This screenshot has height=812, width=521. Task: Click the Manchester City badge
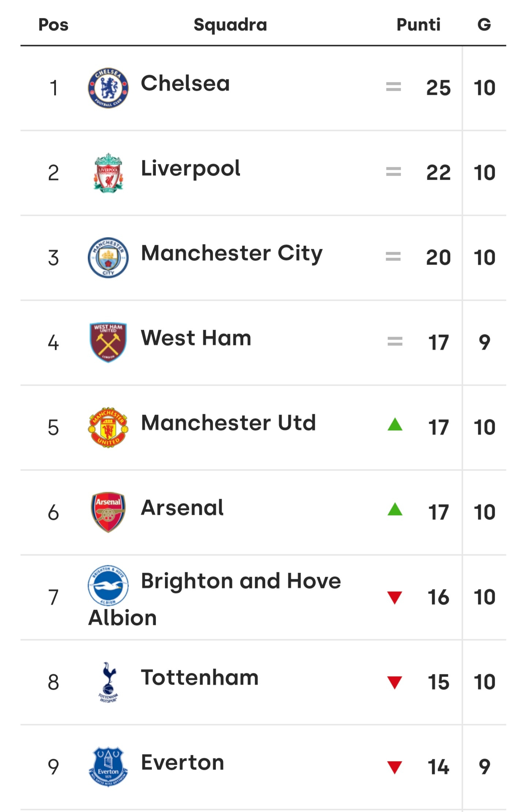[108, 258]
